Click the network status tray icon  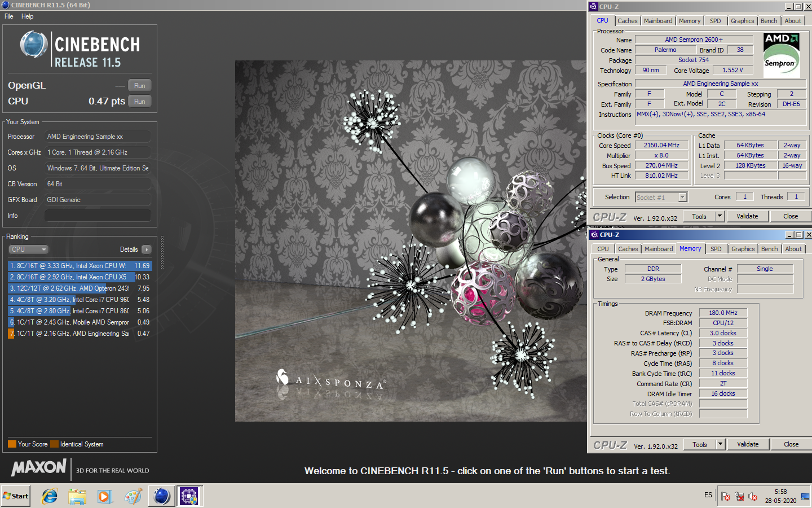click(x=739, y=496)
